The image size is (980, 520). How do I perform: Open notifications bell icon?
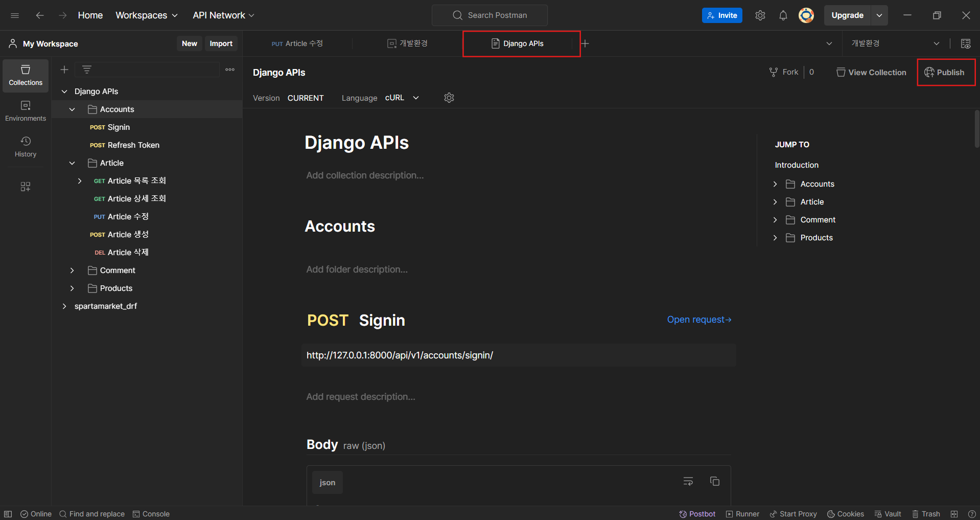(x=783, y=15)
